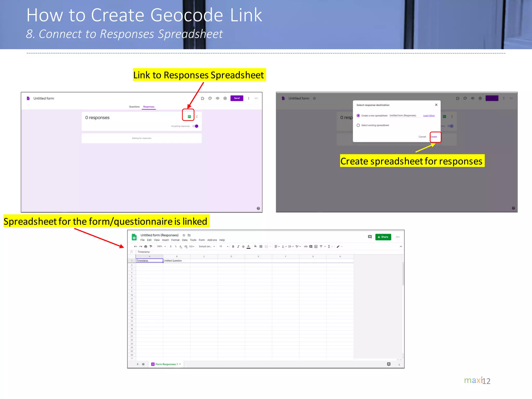
Task: Open the text rotation dropdown
Action: tap(298, 247)
